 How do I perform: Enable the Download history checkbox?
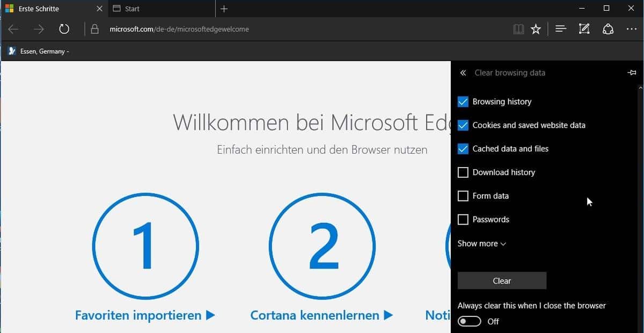[x=463, y=172]
